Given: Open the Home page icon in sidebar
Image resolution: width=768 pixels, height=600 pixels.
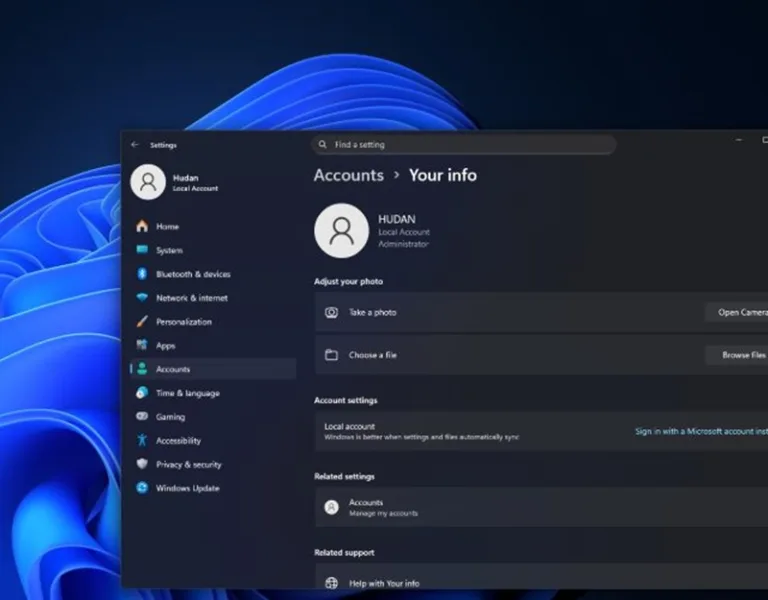Looking at the screenshot, I should pos(142,227).
